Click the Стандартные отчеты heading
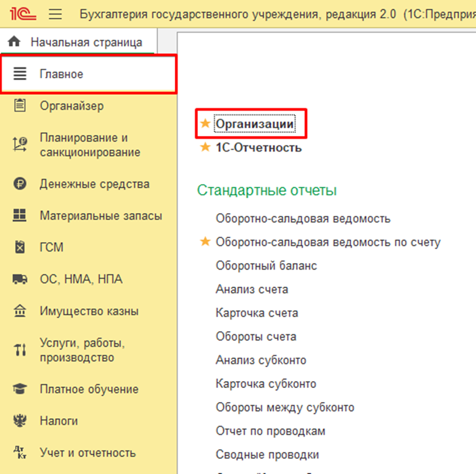The image size is (476, 474). coord(267,191)
